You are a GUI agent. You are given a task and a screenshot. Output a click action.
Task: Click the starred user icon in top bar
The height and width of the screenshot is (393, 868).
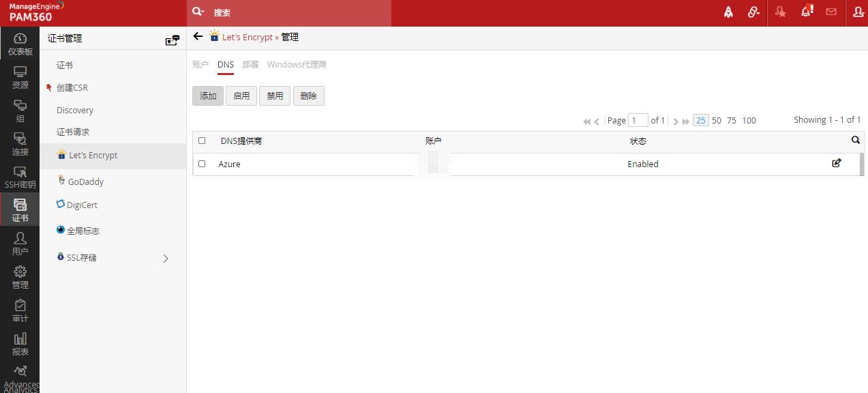click(781, 12)
